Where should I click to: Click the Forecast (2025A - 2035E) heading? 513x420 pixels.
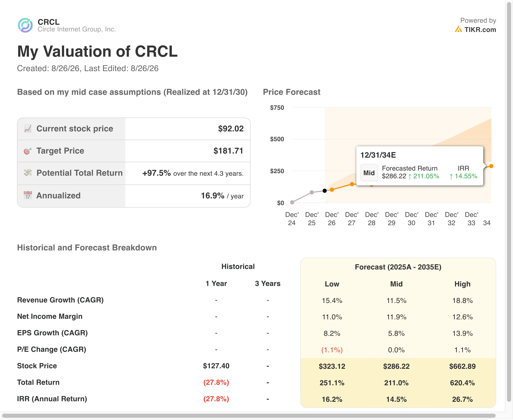click(398, 267)
